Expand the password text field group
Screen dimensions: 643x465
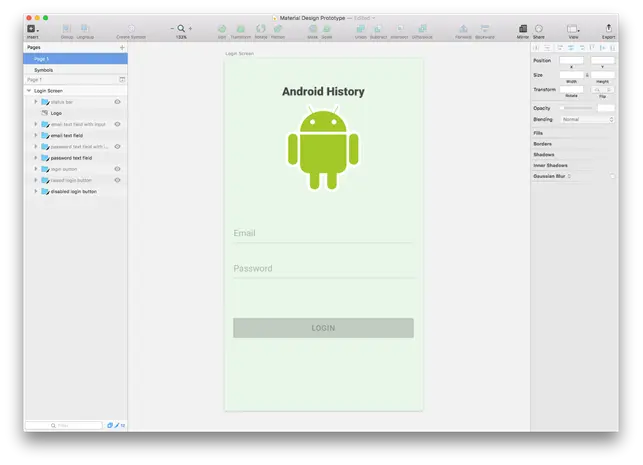coord(36,158)
